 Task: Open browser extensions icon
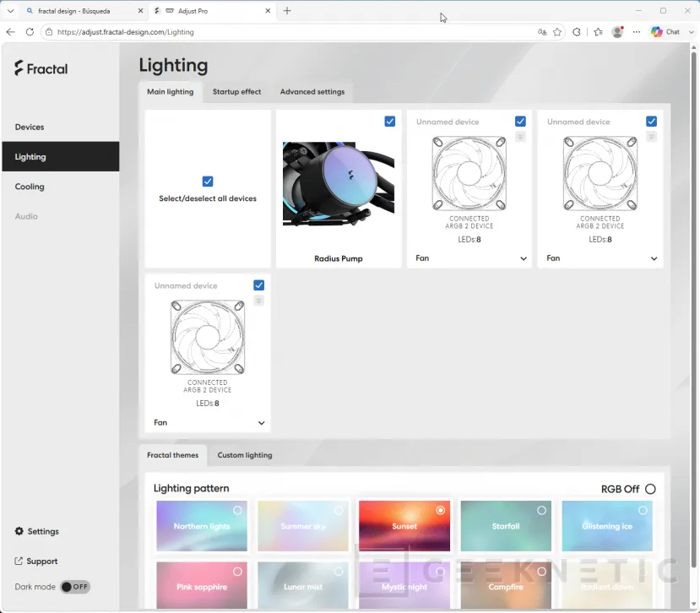(x=577, y=32)
